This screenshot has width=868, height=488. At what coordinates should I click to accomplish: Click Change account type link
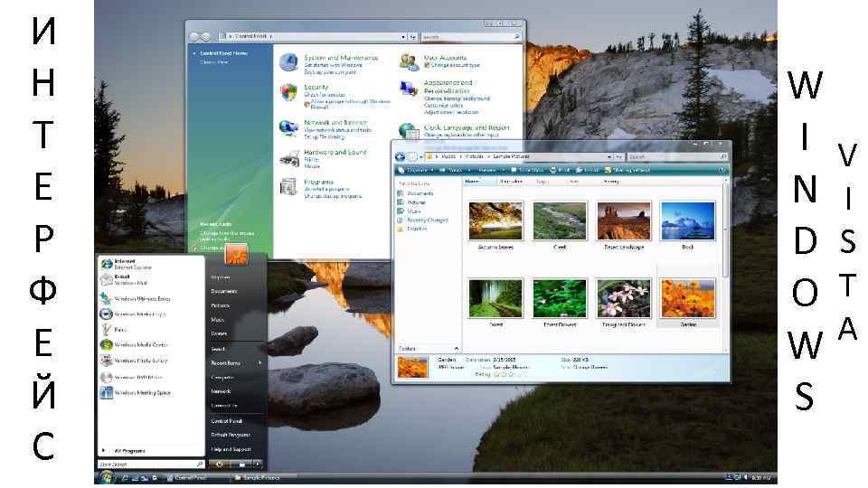click(455, 65)
